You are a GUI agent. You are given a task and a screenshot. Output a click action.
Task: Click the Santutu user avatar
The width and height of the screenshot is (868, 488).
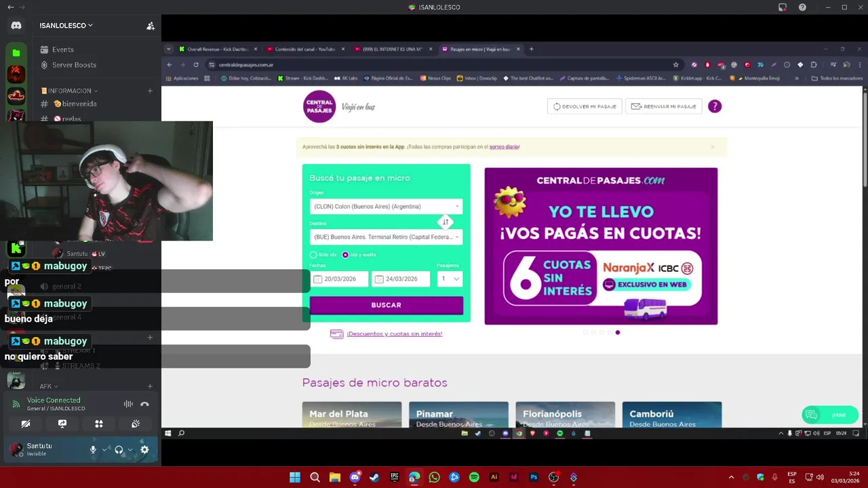click(16, 449)
